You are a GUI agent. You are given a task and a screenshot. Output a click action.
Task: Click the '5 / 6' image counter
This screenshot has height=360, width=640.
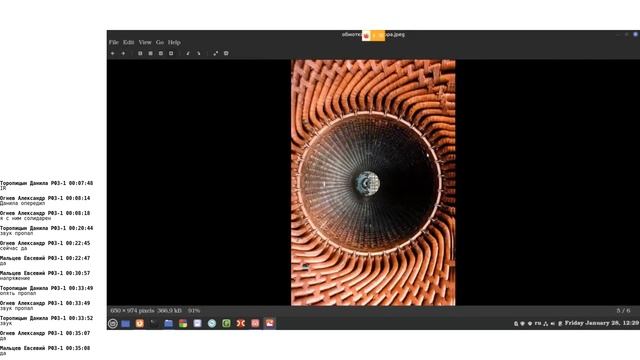(623, 311)
